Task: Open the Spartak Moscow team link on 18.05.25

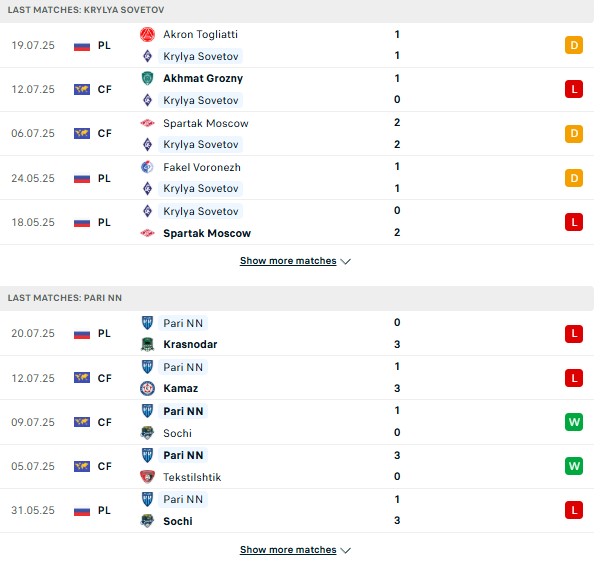Action: 207,233
